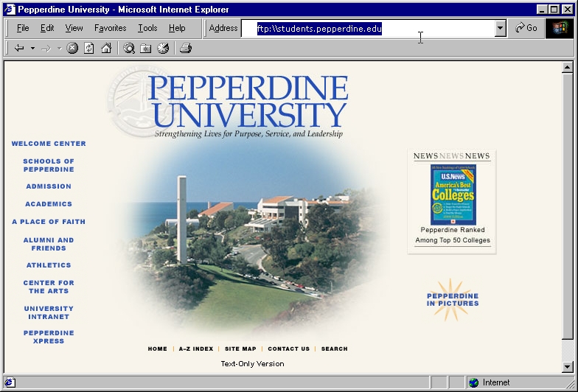
Task: Open A Place of Faith link
Action: (49, 222)
